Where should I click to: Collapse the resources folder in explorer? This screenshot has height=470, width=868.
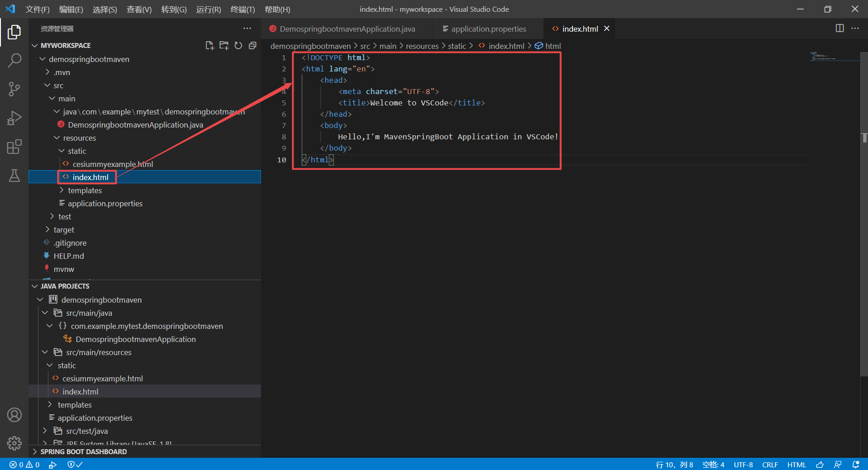coord(57,138)
